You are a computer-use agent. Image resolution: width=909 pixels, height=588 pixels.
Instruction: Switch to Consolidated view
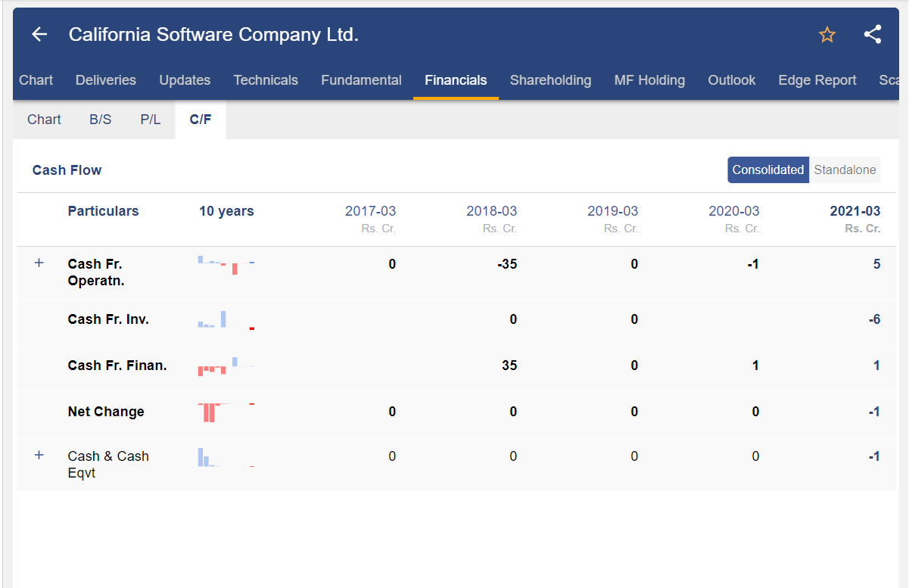click(768, 170)
